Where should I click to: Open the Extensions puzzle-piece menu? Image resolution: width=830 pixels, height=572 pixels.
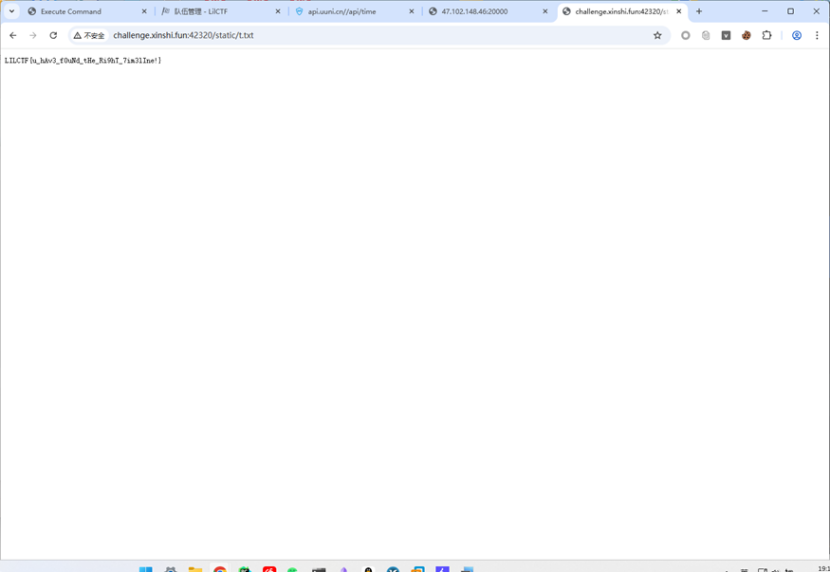coord(767,35)
